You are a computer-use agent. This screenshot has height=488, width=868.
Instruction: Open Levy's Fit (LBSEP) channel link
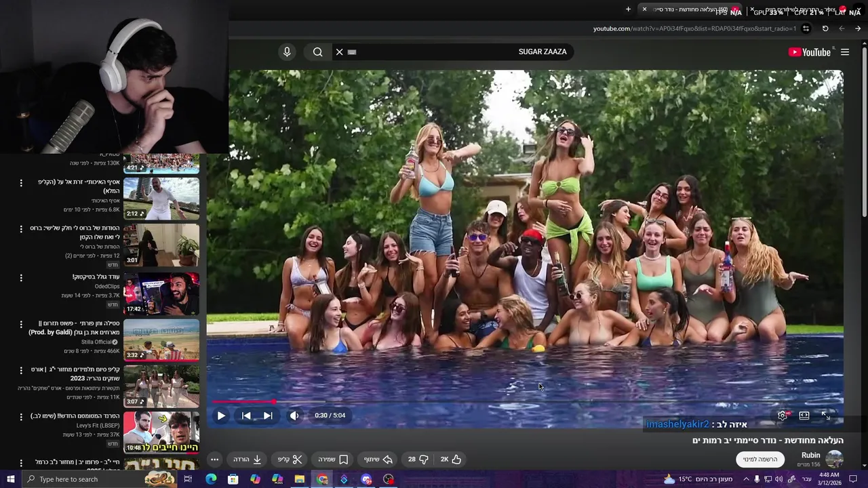click(x=98, y=426)
